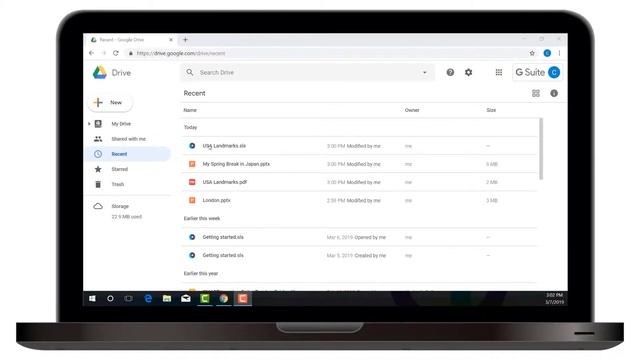The image size is (640, 360).
Task: Open File Explorer from taskbar
Action: click(167, 299)
